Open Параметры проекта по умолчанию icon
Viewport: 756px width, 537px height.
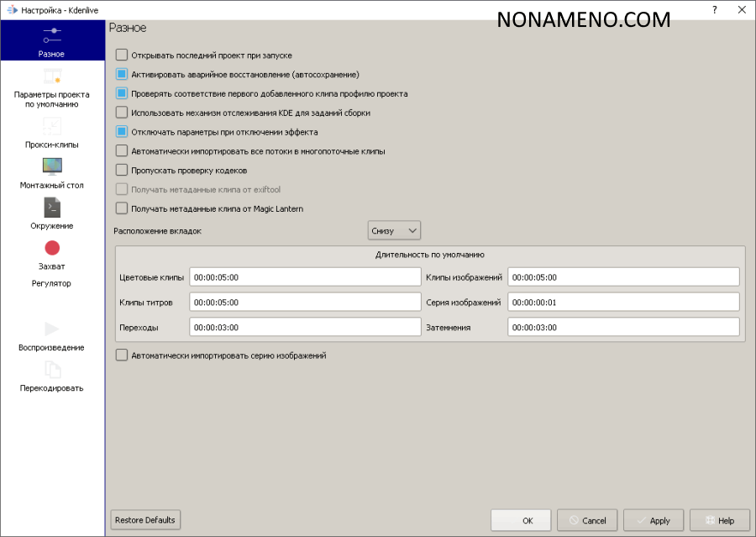click(52, 77)
